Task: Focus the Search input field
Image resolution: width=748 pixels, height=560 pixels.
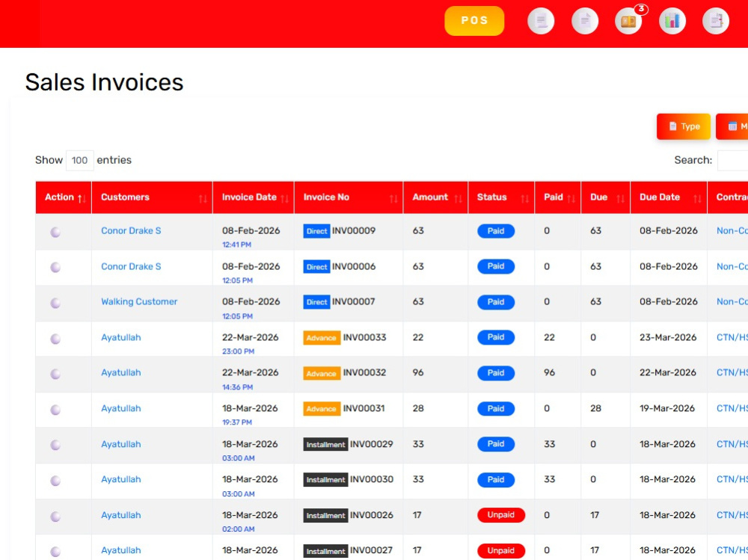Action: (x=733, y=160)
